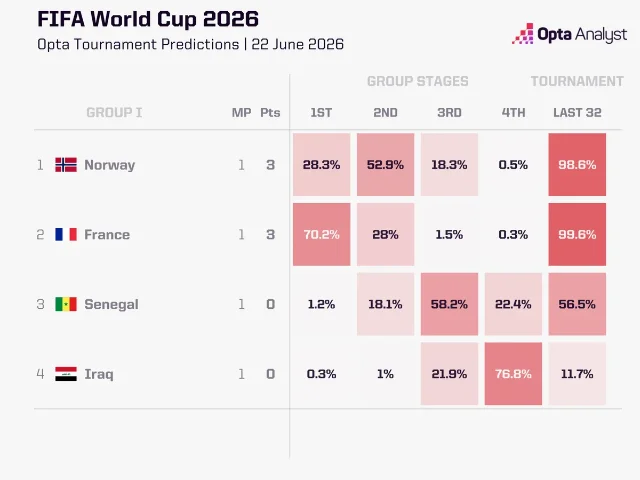Click Senegal's 58.2% third-place cell
Screen dimensions: 640x480
(449, 304)
